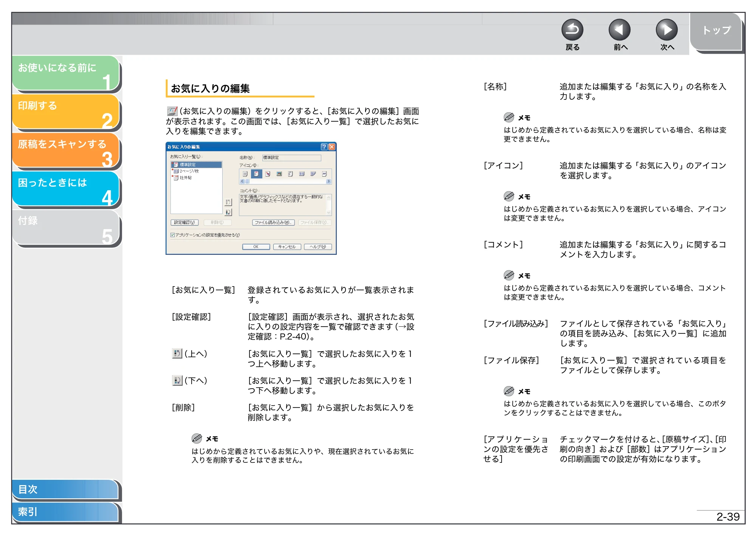Image resolution: width=756 pixels, height=535 pixels.
Task: Open chapter 4 困ったときには tab
Action: (x=66, y=189)
